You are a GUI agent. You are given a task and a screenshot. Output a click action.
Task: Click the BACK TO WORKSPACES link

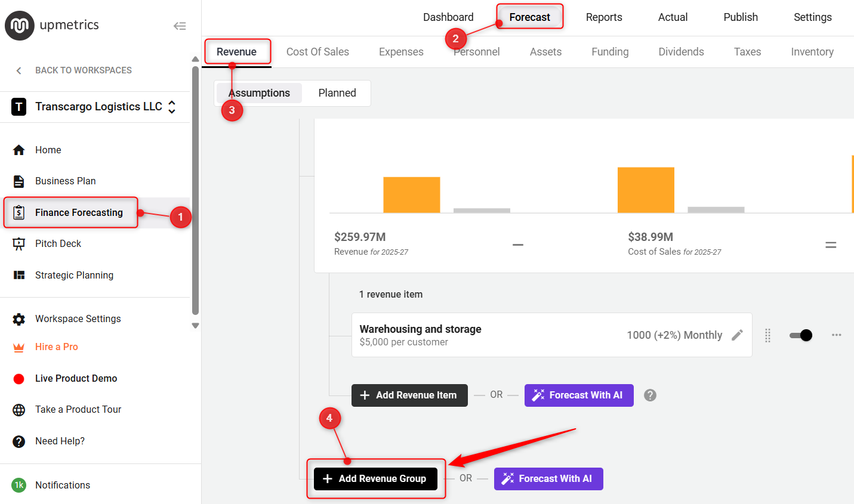point(84,70)
